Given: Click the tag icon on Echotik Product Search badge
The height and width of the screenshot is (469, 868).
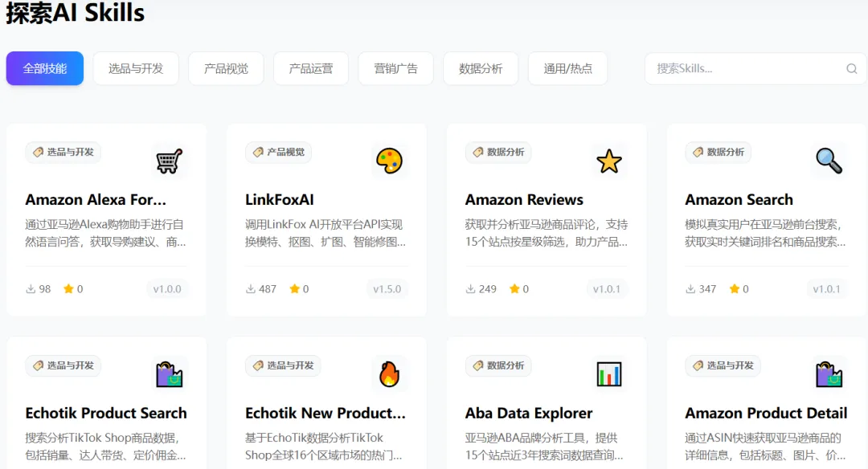Looking at the screenshot, I should coord(38,365).
